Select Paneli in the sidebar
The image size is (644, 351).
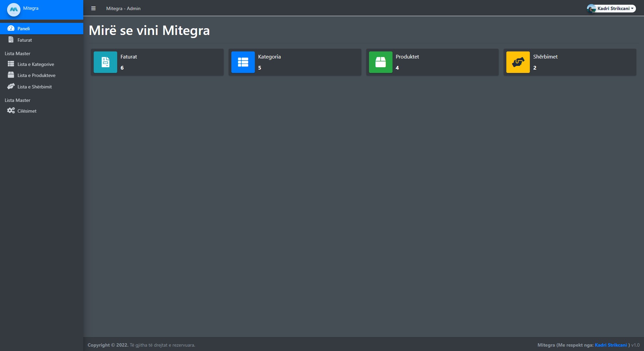(x=24, y=29)
